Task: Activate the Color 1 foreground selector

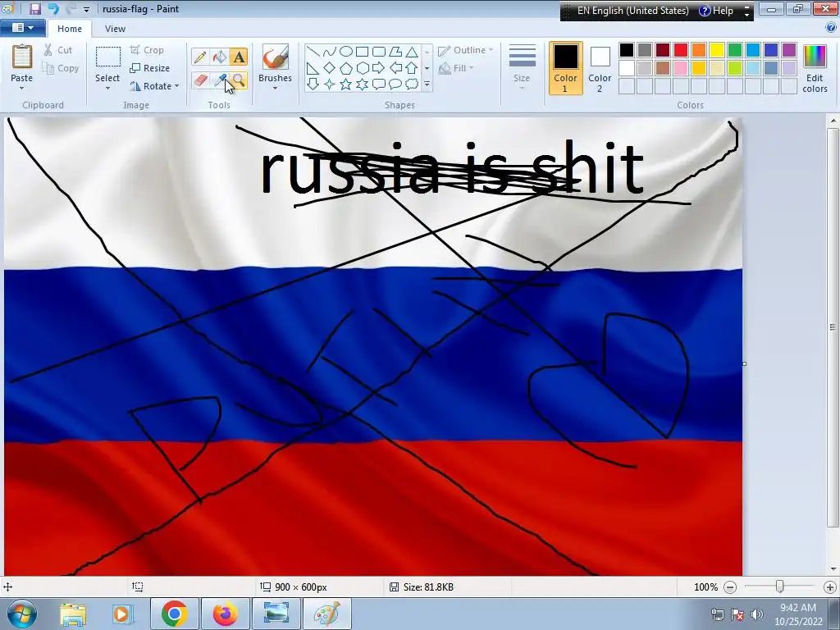Action: click(566, 68)
